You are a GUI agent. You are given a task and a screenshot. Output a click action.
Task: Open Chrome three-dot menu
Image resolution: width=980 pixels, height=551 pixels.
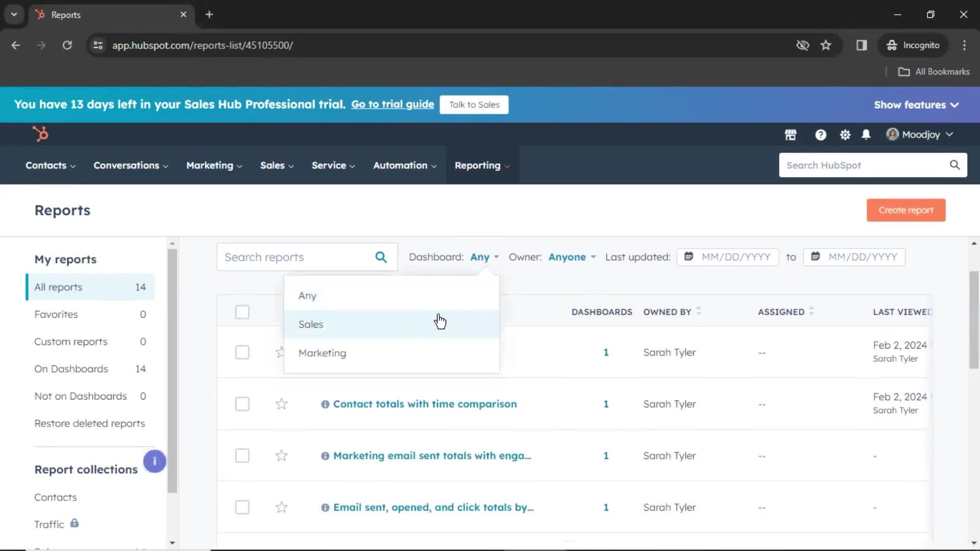tap(964, 45)
